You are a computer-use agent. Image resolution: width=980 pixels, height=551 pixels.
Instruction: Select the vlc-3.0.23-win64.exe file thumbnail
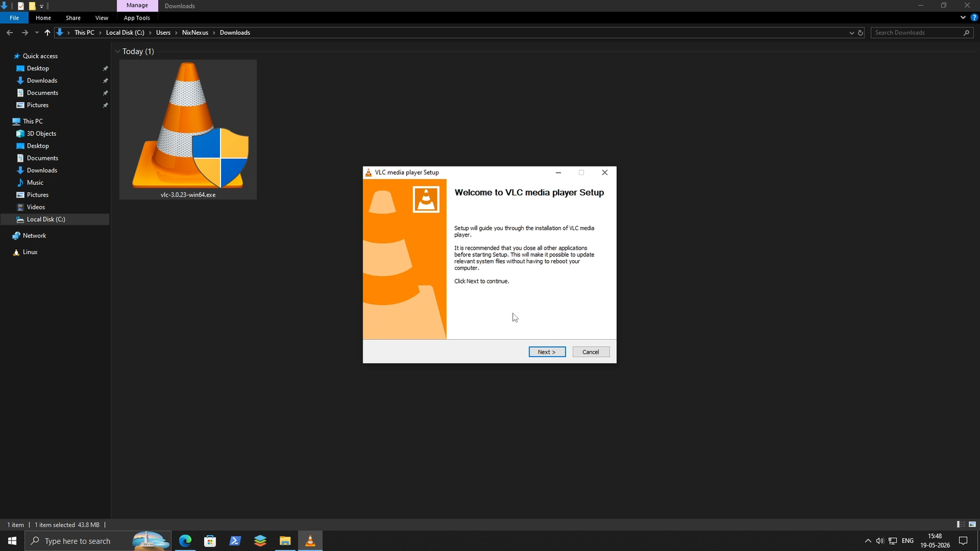tap(188, 129)
